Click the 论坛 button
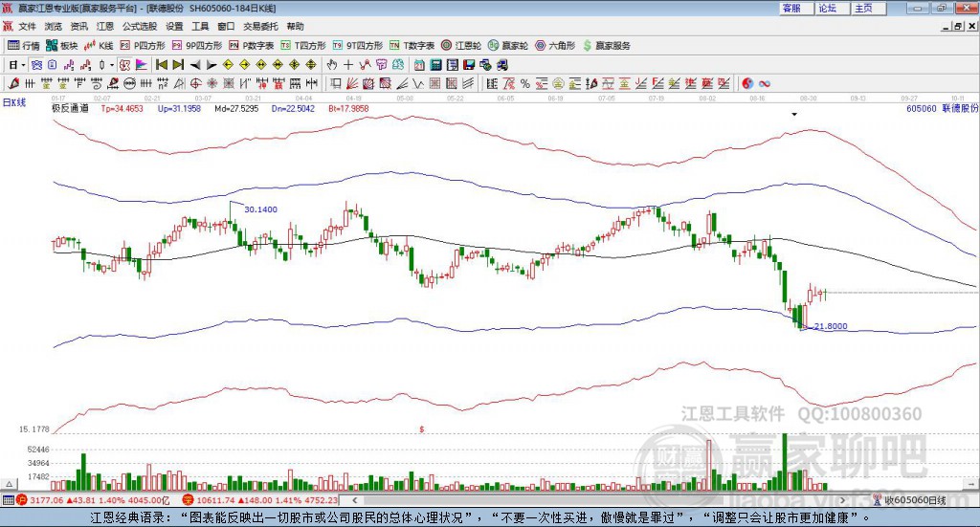The height and width of the screenshot is (527, 980). tap(832, 8)
